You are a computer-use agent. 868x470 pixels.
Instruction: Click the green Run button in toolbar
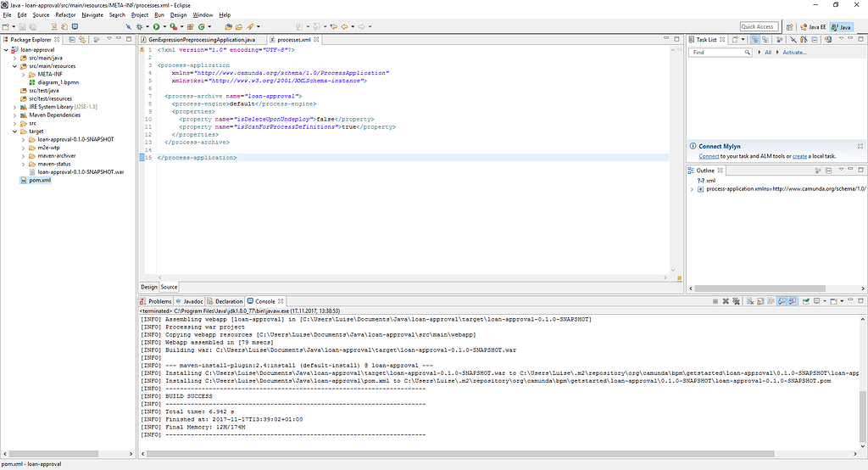pos(156,27)
